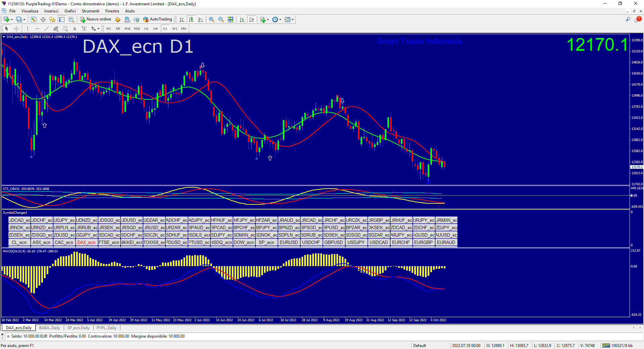The image size is (644, 349).
Task: Switch timeframe to M15
Action: pyautogui.click(x=127, y=29)
